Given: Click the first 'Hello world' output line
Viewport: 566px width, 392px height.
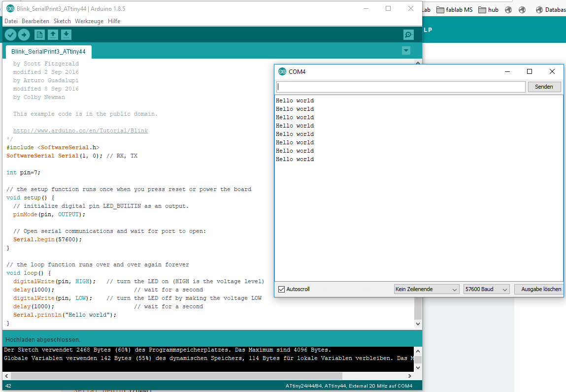Looking at the screenshot, I should pyautogui.click(x=295, y=100).
